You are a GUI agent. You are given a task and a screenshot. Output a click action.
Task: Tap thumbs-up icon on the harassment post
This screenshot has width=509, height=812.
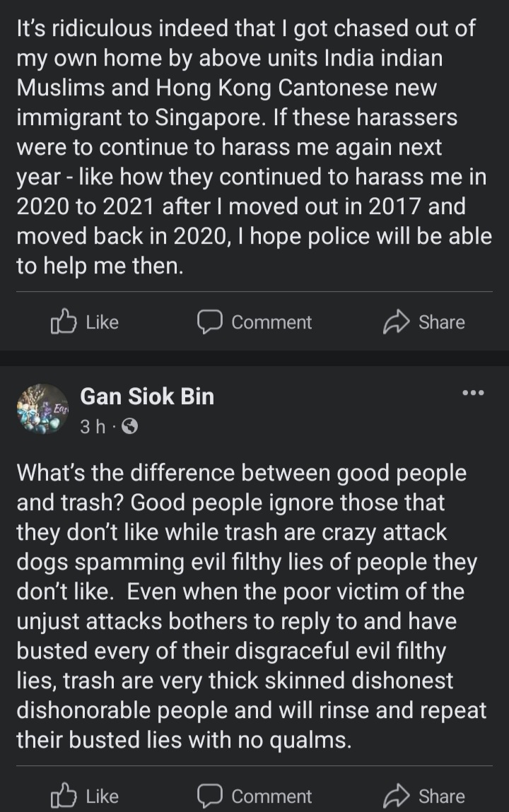(x=63, y=322)
